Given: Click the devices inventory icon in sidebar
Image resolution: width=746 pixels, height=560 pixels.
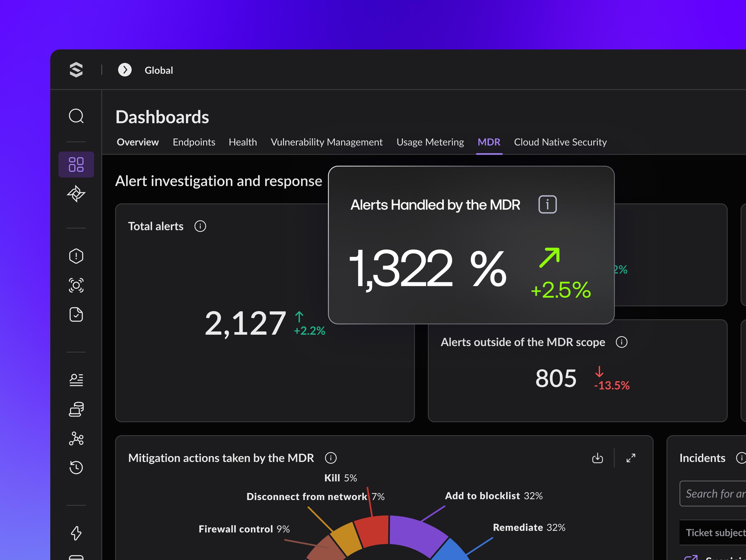Looking at the screenshot, I should [x=76, y=409].
